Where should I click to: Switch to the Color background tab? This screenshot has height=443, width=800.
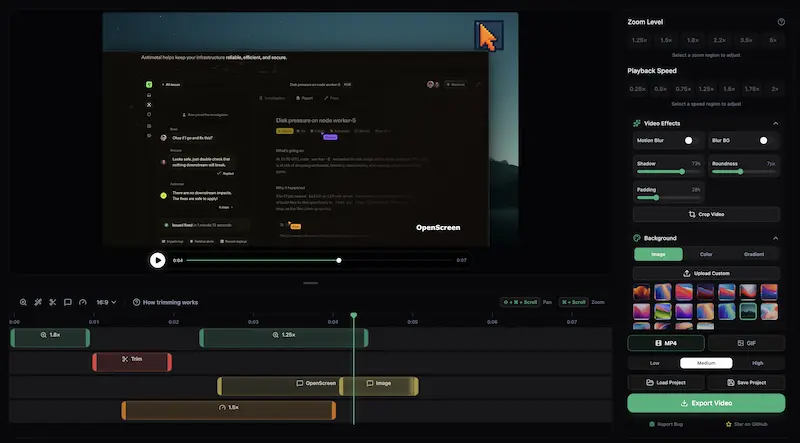click(x=706, y=255)
